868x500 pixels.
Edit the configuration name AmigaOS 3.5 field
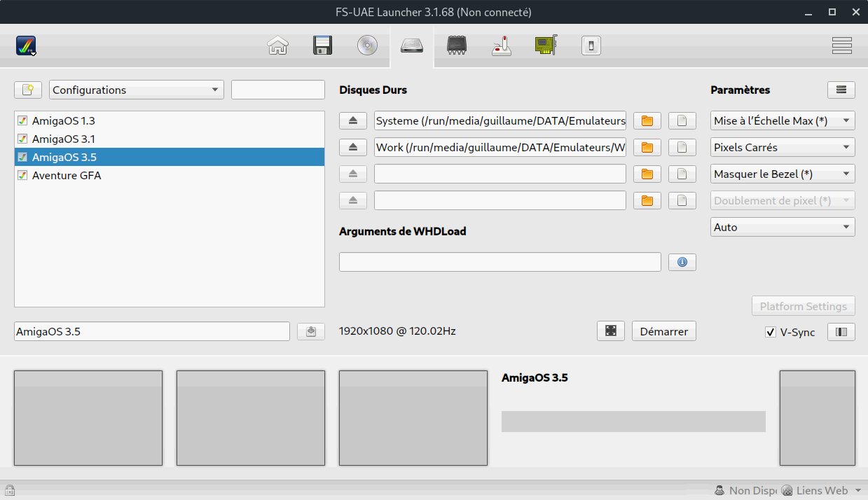(x=152, y=331)
